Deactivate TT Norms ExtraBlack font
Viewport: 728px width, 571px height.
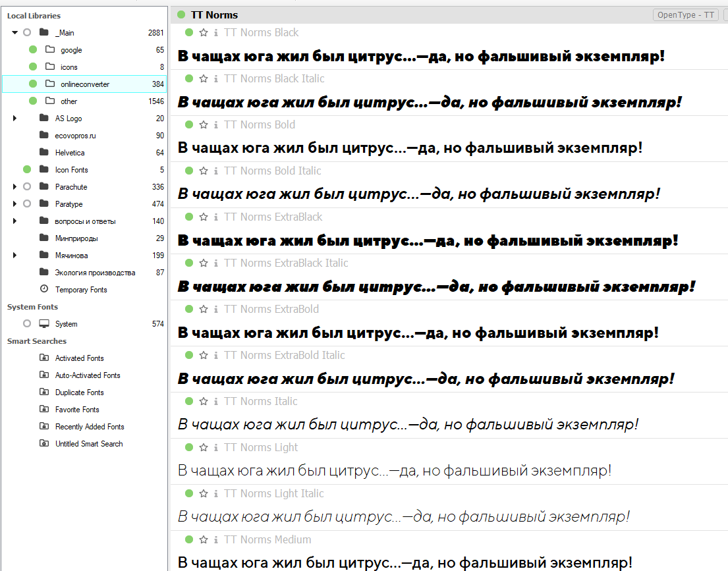189,217
